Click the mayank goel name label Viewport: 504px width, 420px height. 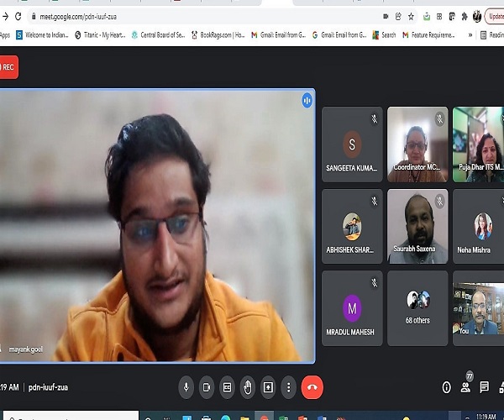point(26,349)
